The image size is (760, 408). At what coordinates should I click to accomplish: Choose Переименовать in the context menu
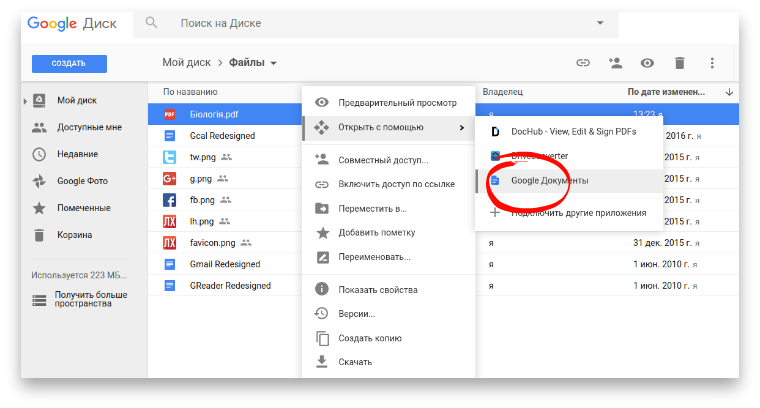pos(374,257)
